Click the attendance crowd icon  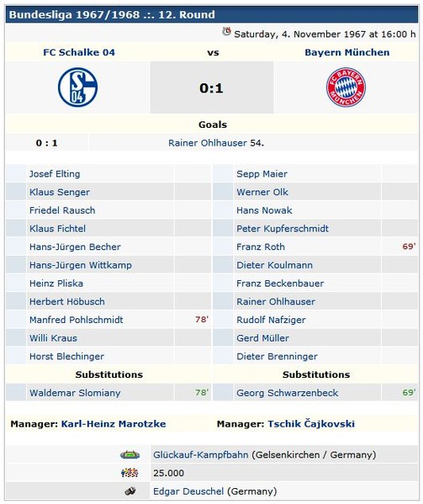130,473
